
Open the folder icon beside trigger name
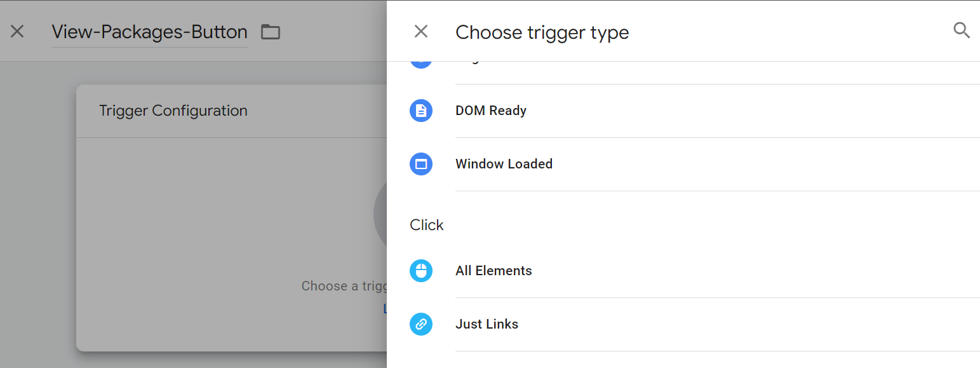pos(271,32)
